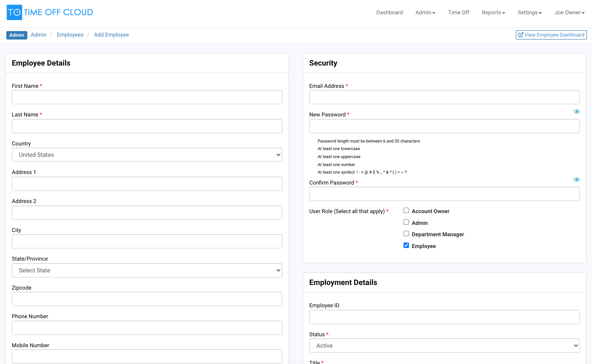The height and width of the screenshot is (364, 592).
Task: Open the Time Off nav item
Action: (459, 13)
